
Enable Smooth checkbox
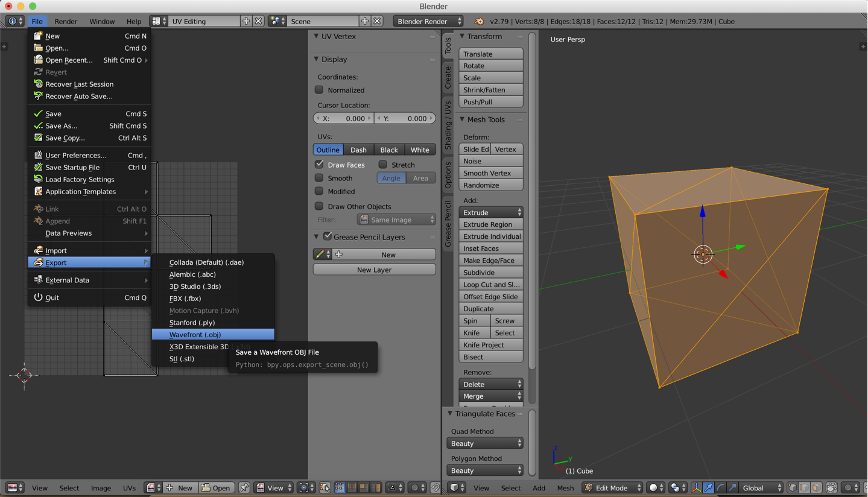tap(319, 178)
